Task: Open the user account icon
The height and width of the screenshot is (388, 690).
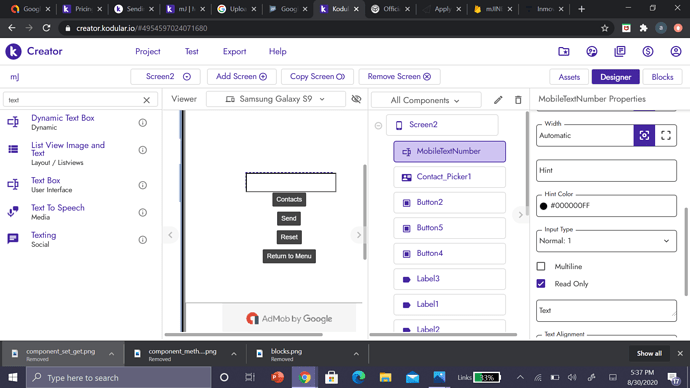Action: (x=676, y=51)
